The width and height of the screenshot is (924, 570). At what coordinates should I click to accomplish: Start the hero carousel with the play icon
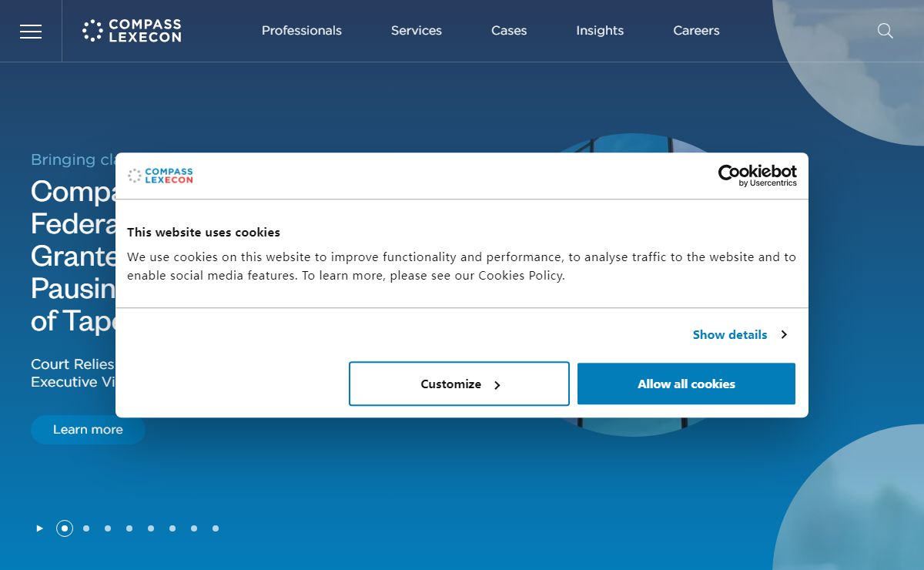pos(39,528)
